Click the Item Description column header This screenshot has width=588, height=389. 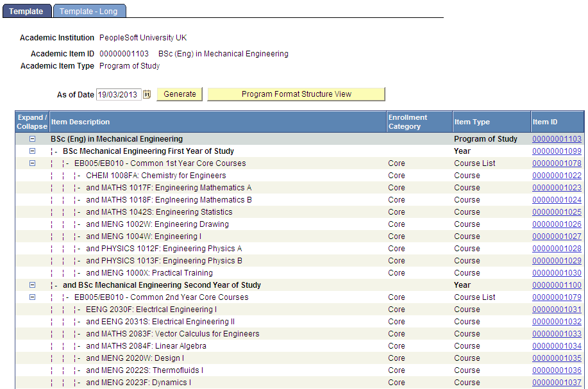click(218, 122)
